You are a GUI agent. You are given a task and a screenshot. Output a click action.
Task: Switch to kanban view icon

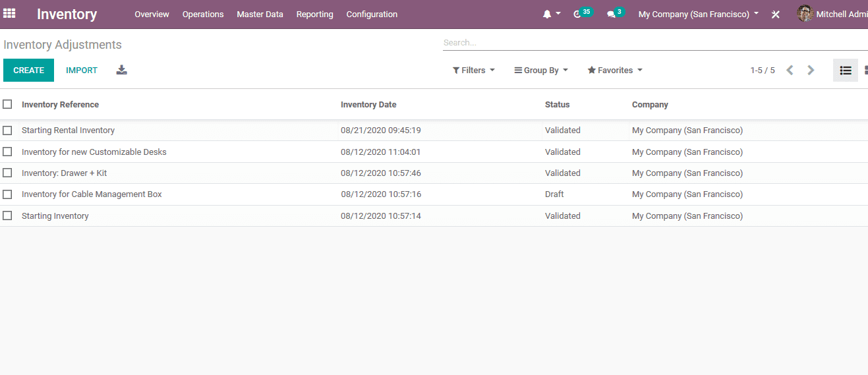[865, 70]
